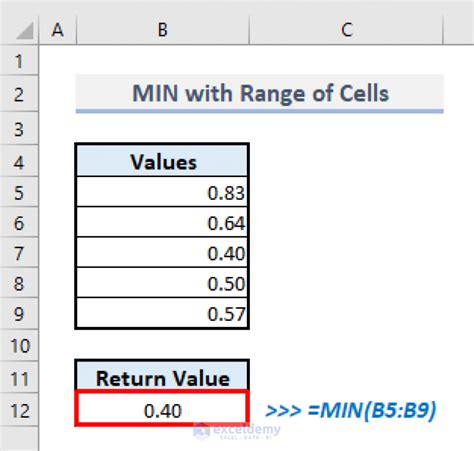Click the select-all corner triangle
Viewport: 474px width, 451px height.
pyautogui.click(x=25, y=30)
